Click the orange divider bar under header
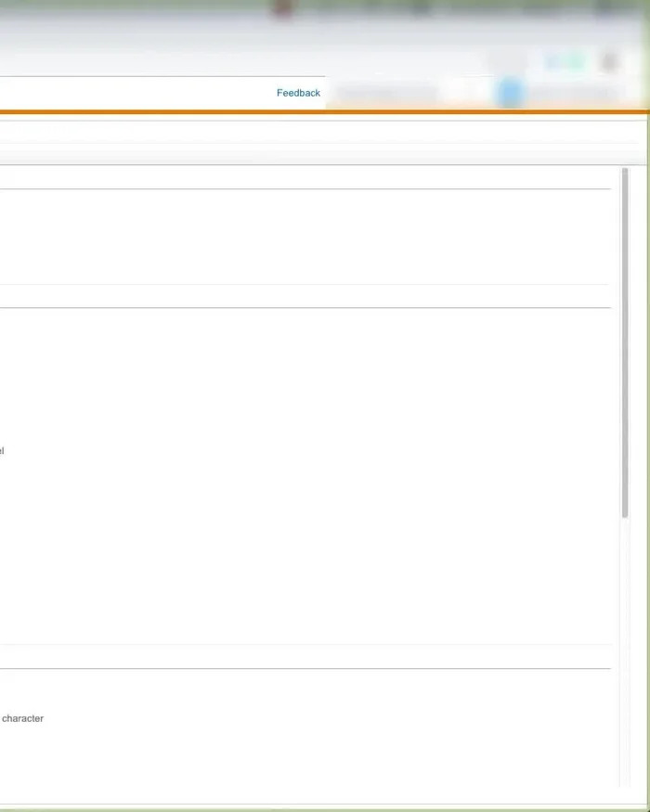650x812 pixels. coord(316,112)
